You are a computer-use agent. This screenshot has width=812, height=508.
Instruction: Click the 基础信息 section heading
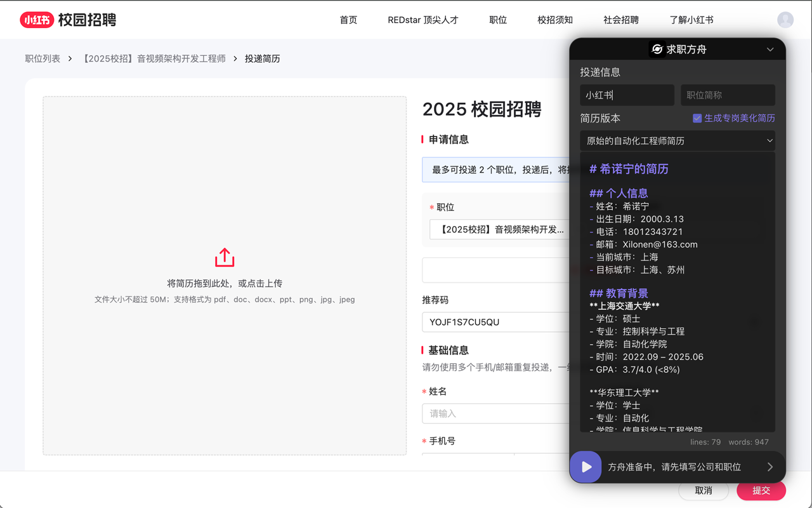(449, 351)
